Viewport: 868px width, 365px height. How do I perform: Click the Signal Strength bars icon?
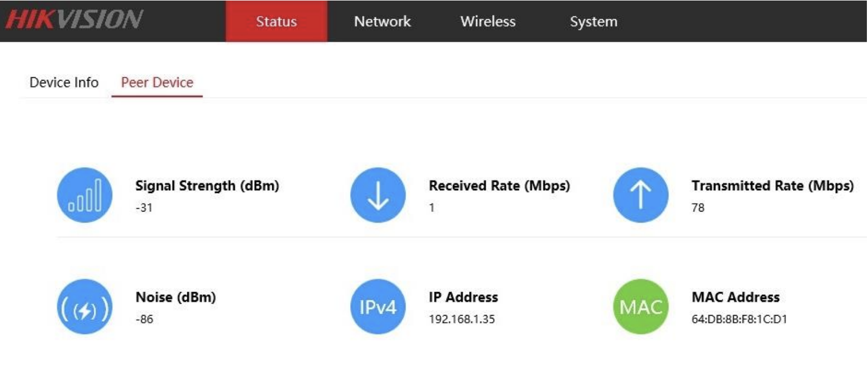pyautogui.click(x=84, y=195)
